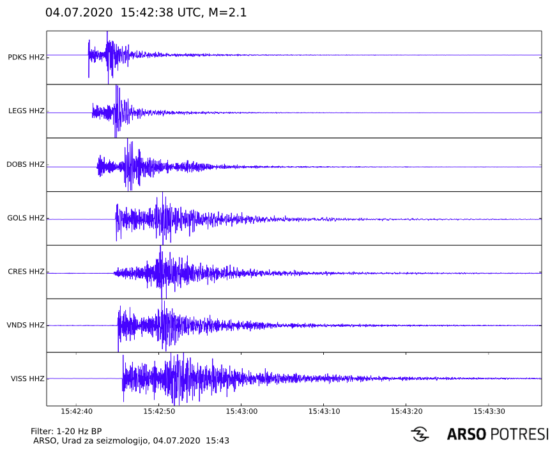Click the 15:43:10 time axis label

(x=324, y=412)
